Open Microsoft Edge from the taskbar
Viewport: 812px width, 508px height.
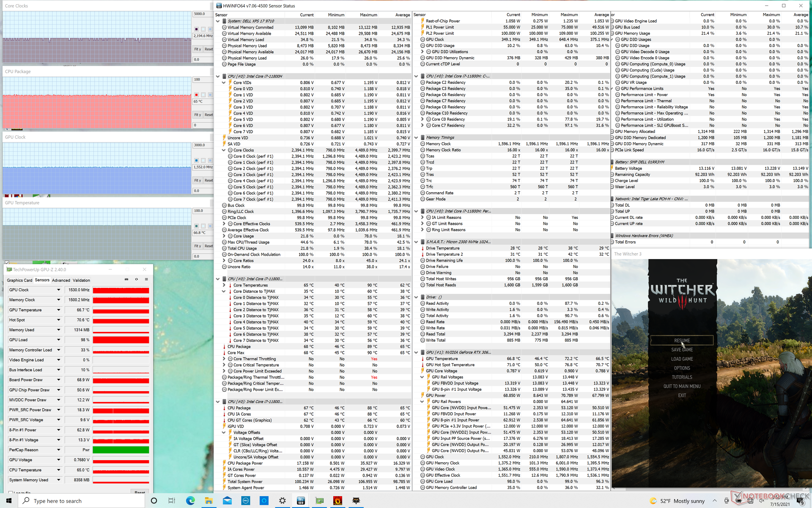pos(190,501)
